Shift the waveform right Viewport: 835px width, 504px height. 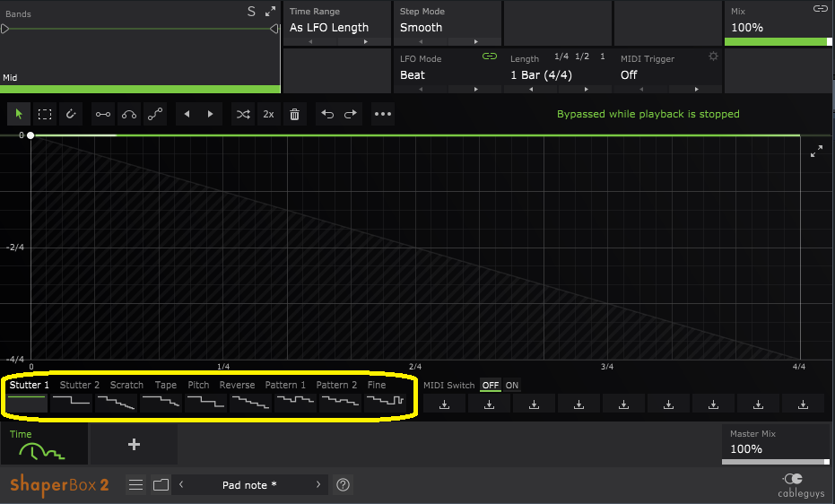tap(211, 114)
